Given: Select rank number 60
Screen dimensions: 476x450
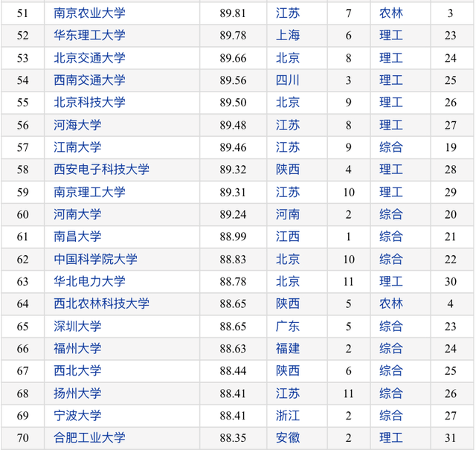Looking at the screenshot, I should click(23, 215).
